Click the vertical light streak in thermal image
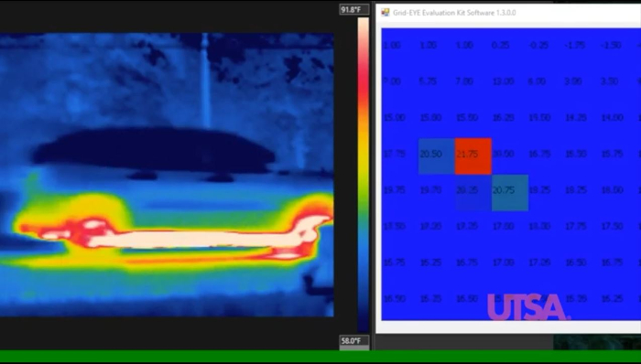 click(205, 81)
